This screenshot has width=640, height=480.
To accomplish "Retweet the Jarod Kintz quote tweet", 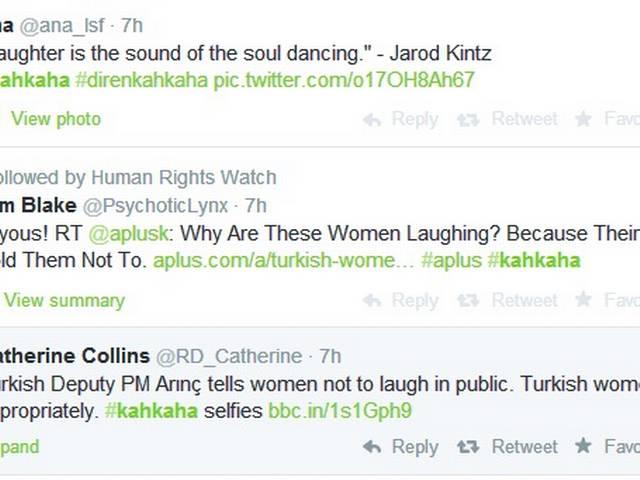I will (x=507, y=119).
